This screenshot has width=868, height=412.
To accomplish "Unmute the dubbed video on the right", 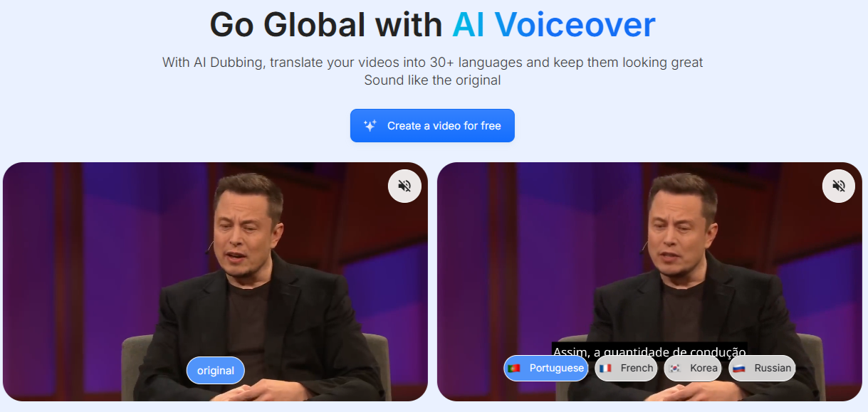I will tap(839, 186).
